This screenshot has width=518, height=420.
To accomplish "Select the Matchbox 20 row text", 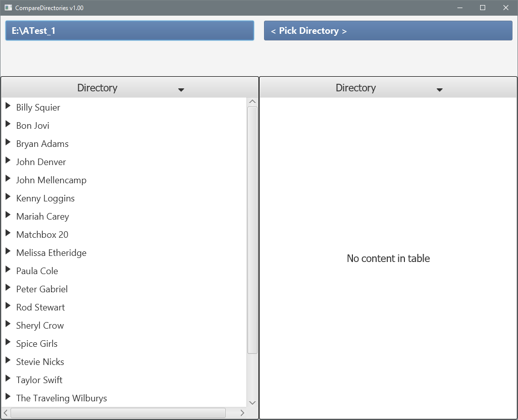I will (x=42, y=235).
